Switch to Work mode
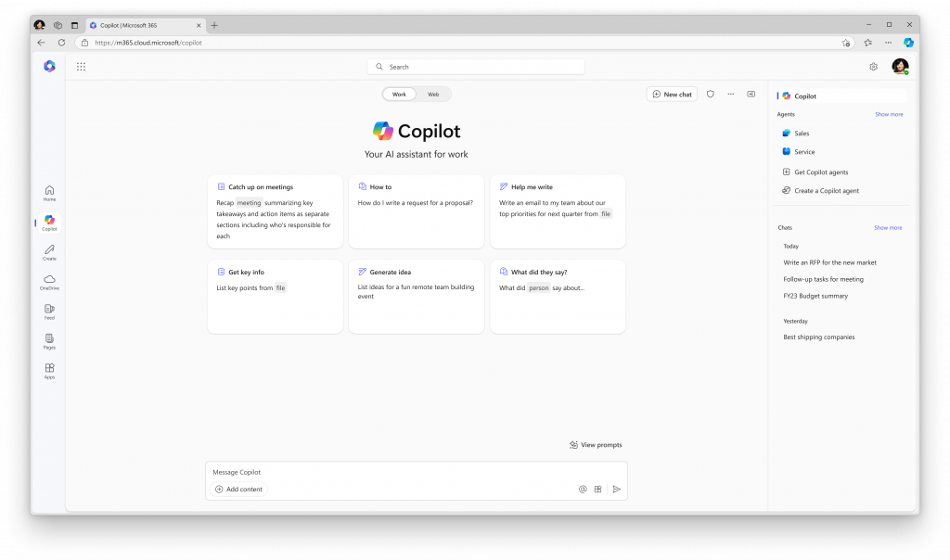This screenshot has height=560, width=950. (x=399, y=95)
